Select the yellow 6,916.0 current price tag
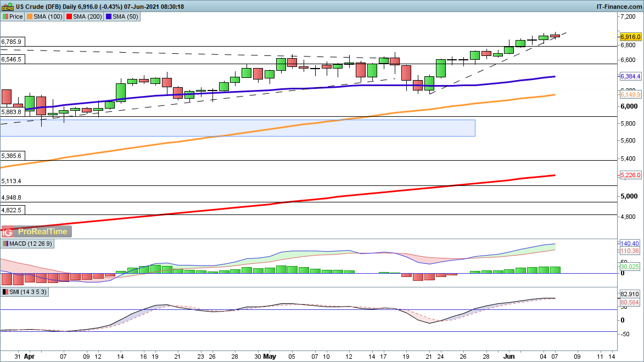The height and width of the screenshot is (362, 644). (630, 36)
